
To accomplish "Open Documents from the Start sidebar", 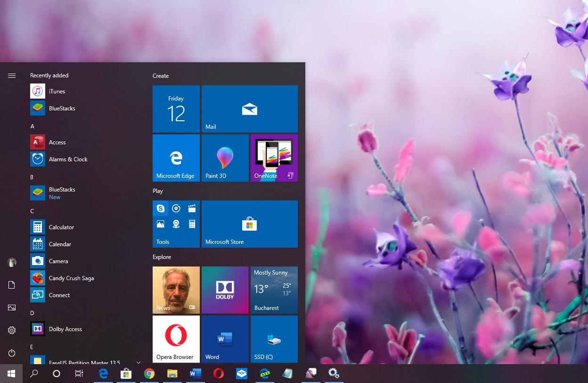I will coord(12,285).
